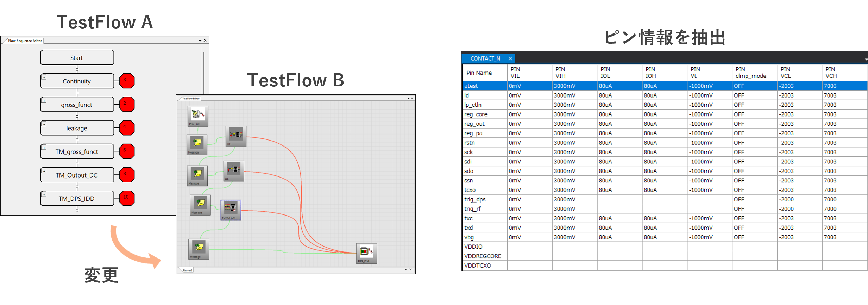Click the IIH test node
Viewport: 868px width, 305px height.
[236, 136]
